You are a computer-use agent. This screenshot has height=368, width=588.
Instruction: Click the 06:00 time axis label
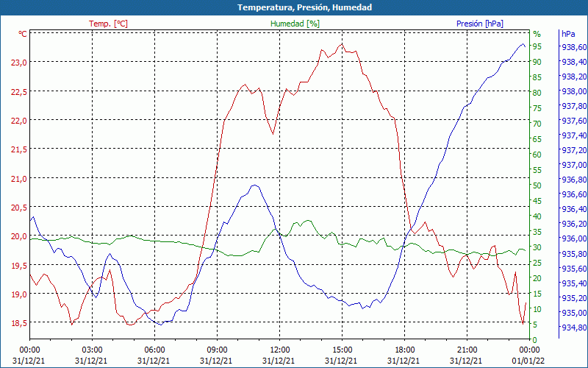point(155,350)
